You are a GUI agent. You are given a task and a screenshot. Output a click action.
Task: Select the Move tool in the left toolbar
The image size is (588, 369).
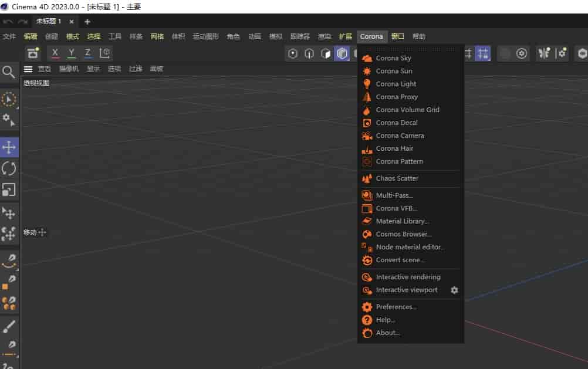[x=9, y=147]
